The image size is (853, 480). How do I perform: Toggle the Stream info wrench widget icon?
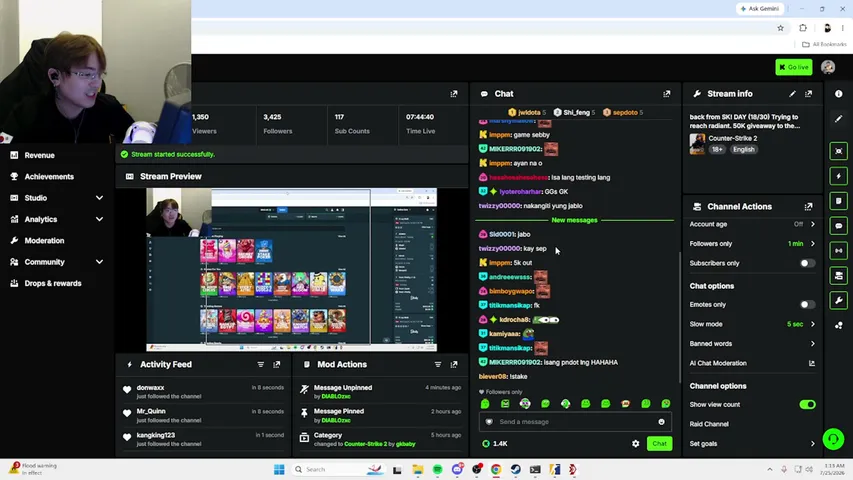pyautogui.click(x=838, y=300)
